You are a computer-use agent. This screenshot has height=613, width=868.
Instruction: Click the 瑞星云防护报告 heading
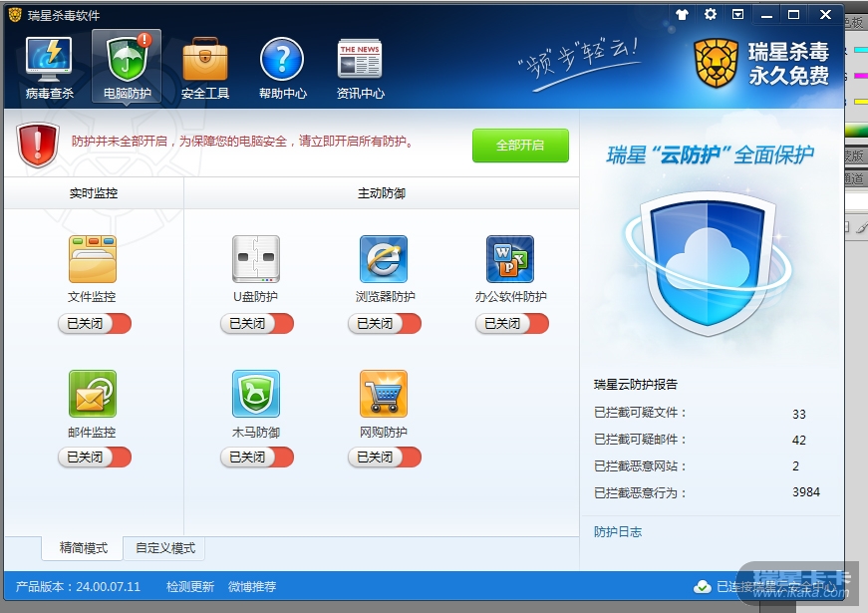pyautogui.click(x=636, y=385)
